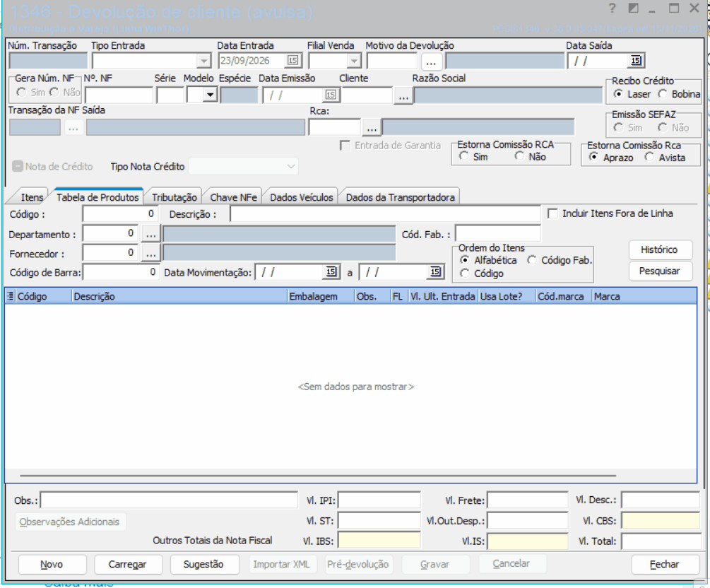Expand the Filial Venda dropdown
The width and height of the screenshot is (710, 588).
point(354,61)
